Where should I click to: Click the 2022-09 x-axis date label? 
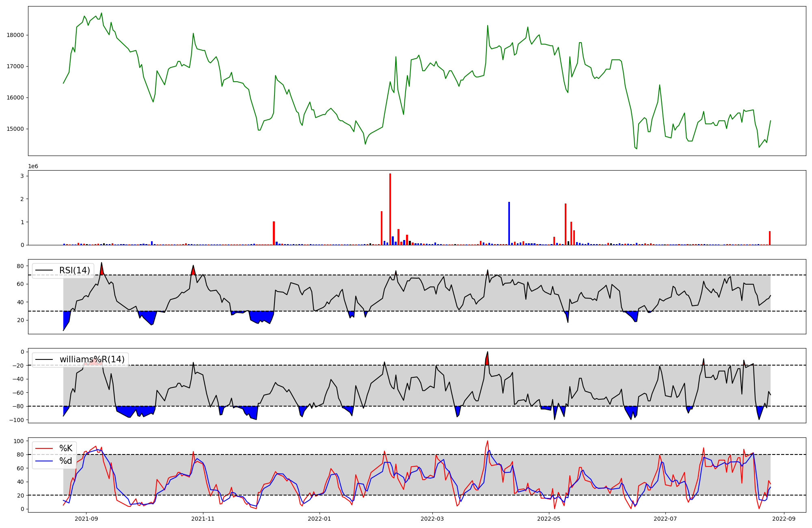point(784,519)
